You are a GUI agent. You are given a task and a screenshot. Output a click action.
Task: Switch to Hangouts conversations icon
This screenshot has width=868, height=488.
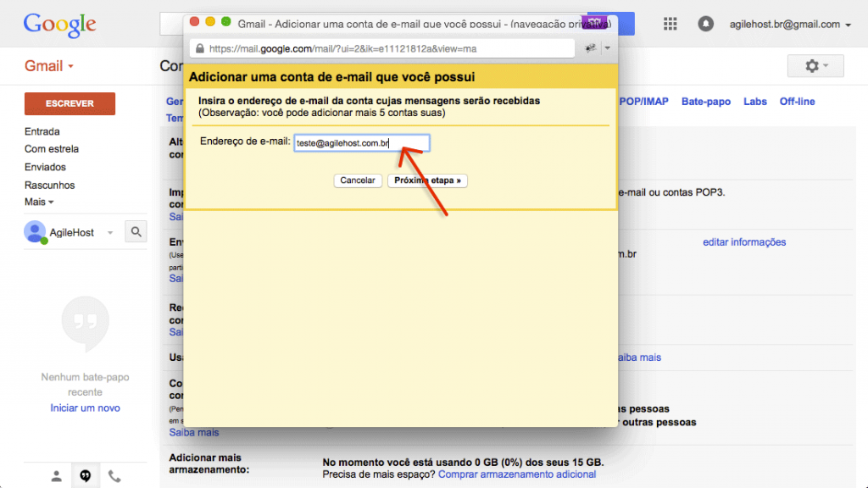(x=86, y=476)
